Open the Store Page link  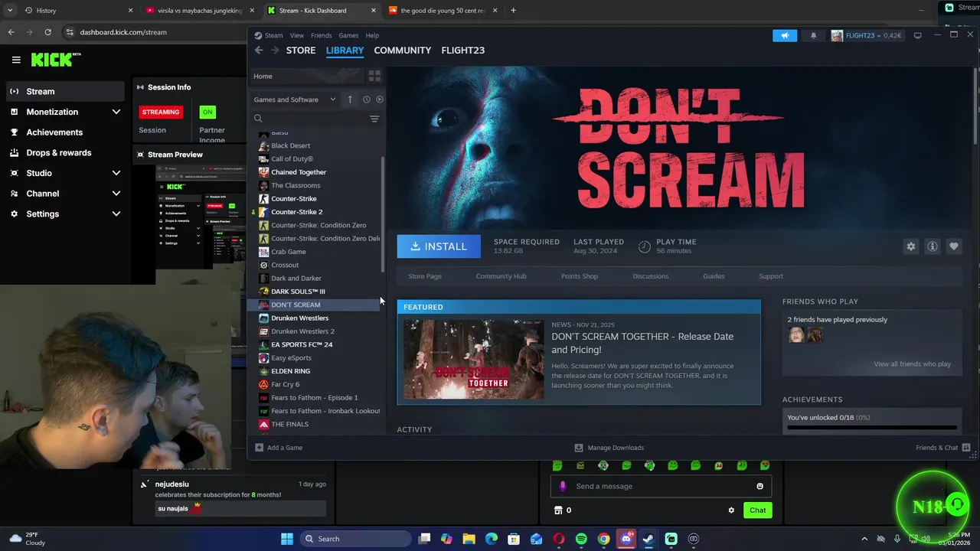tap(425, 276)
